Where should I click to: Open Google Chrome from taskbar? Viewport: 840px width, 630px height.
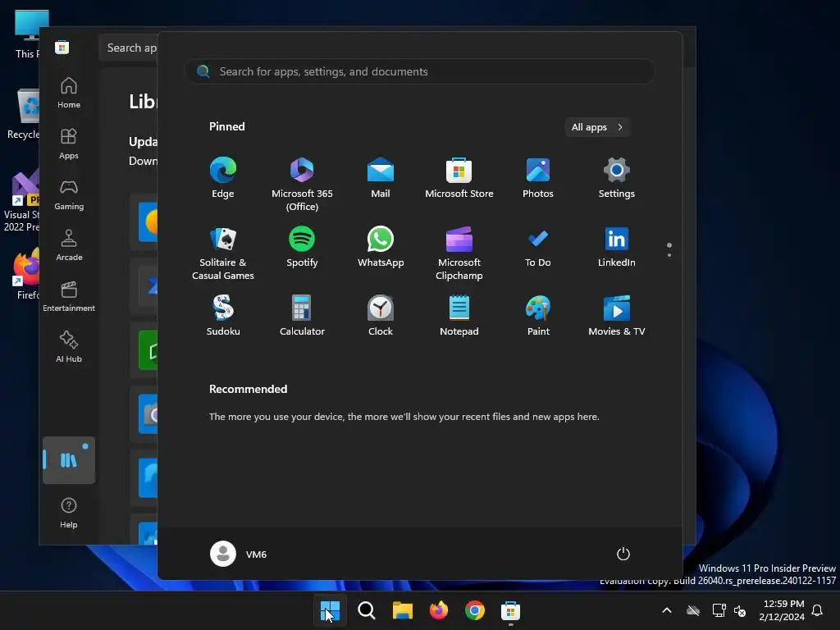point(475,610)
